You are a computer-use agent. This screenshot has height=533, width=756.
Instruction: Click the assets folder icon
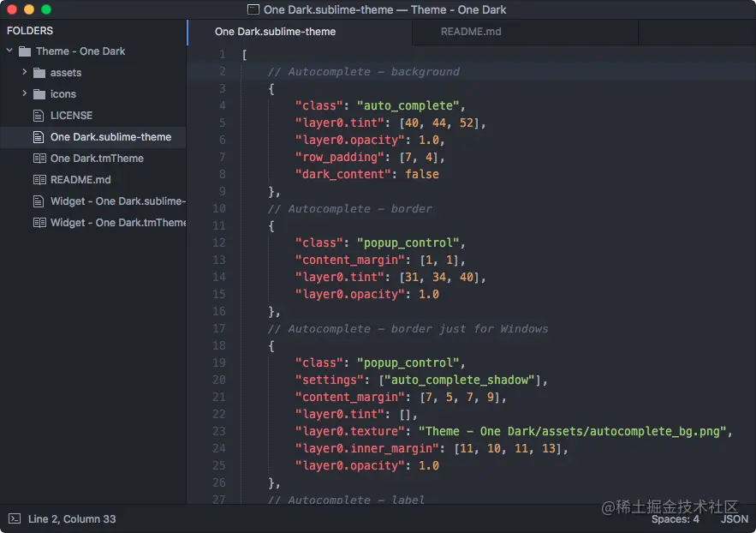(39, 73)
